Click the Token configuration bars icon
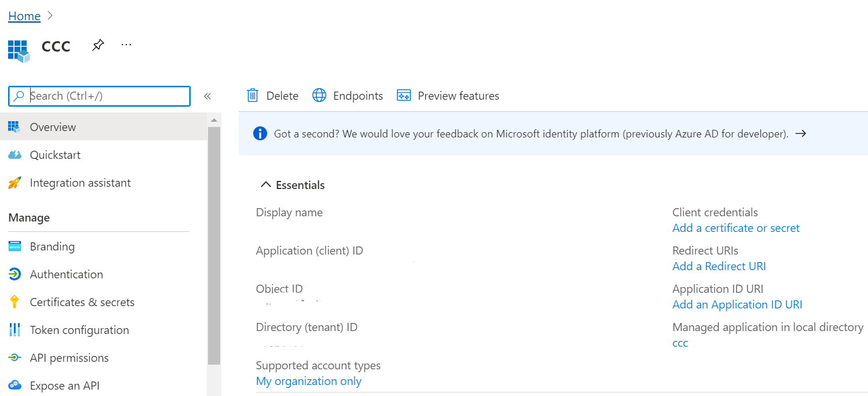Viewport: 868px width, 396px height. pyautogui.click(x=14, y=330)
